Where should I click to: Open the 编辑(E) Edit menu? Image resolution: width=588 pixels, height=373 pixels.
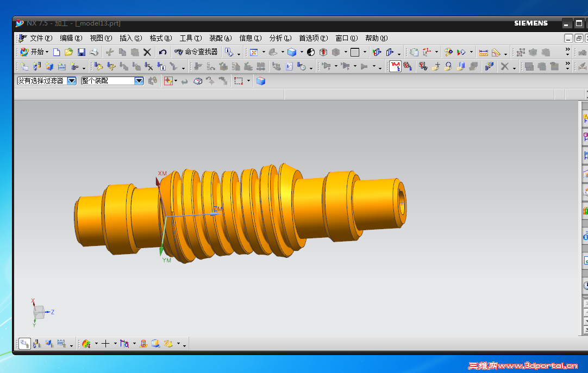coord(71,38)
